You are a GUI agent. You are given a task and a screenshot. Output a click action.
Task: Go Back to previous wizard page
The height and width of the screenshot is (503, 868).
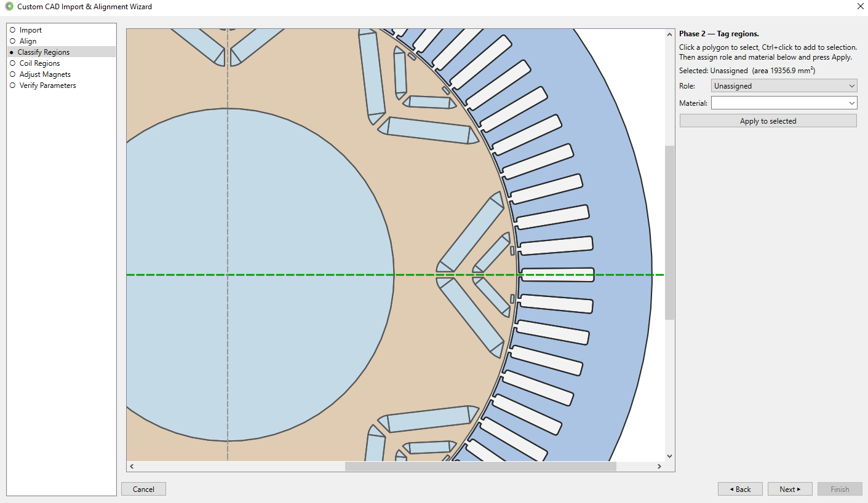(740, 489)
